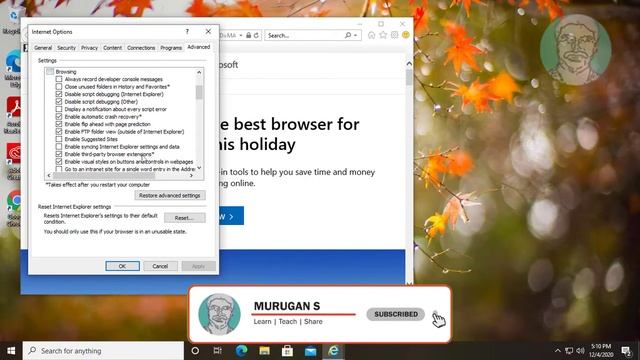Check Display a notification about every script error
This screenshot has height=360, width=640.
(59, 109)
